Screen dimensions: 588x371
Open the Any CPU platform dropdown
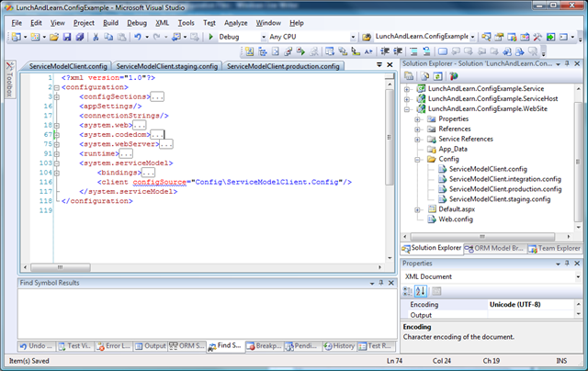coord(353,37)
